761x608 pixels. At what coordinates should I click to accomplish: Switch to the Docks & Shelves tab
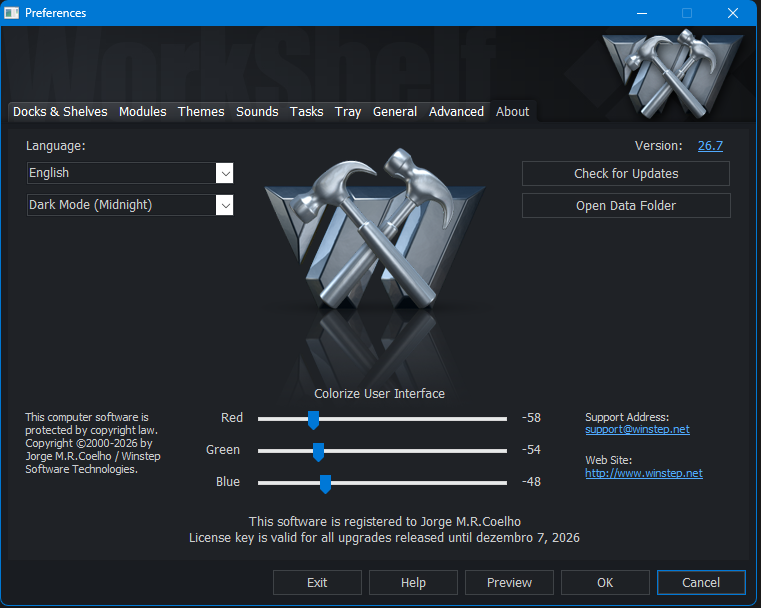60,112
